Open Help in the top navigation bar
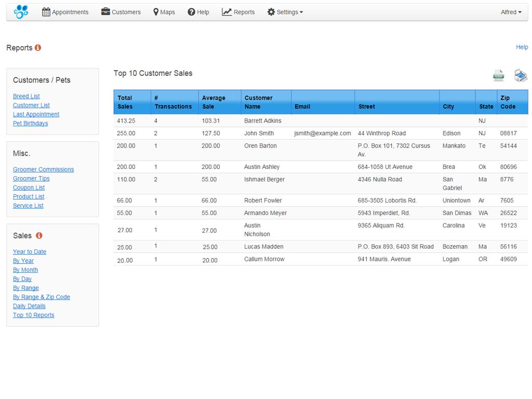Screen dimensions: 532x399 click(198, 12)
